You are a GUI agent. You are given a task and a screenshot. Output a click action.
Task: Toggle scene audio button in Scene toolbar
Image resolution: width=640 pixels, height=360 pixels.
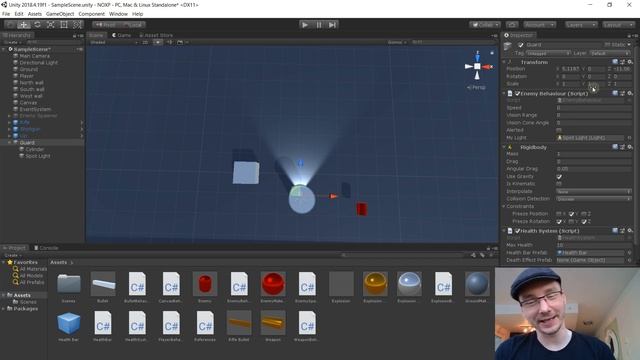[x=169, y=42]
